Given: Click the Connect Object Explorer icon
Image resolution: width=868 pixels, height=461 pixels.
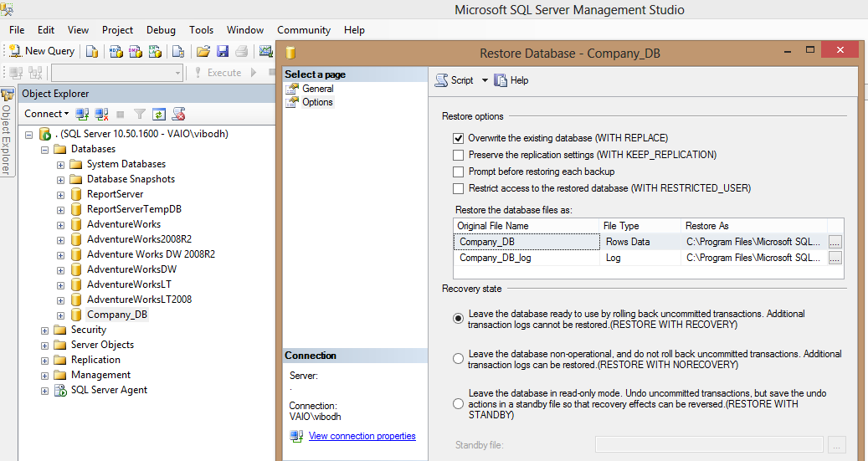Looking at the screenshot, I should coord(82,114).
